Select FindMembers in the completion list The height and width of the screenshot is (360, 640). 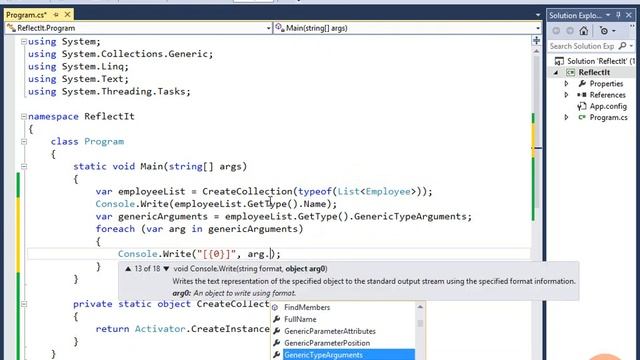pyautogui.click(x=307, y=307)
